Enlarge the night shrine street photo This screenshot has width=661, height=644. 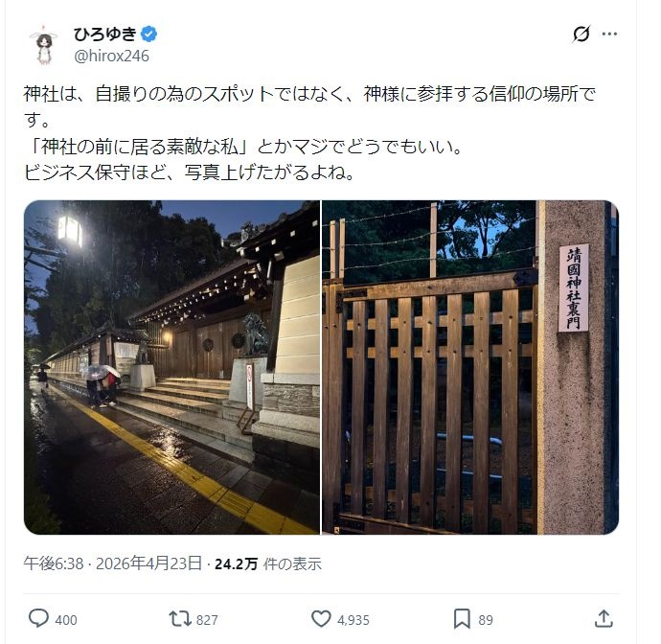click(171, 367)
